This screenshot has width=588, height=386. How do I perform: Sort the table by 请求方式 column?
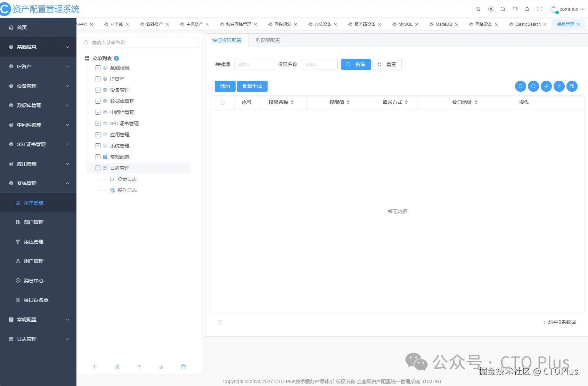[406, 102]
